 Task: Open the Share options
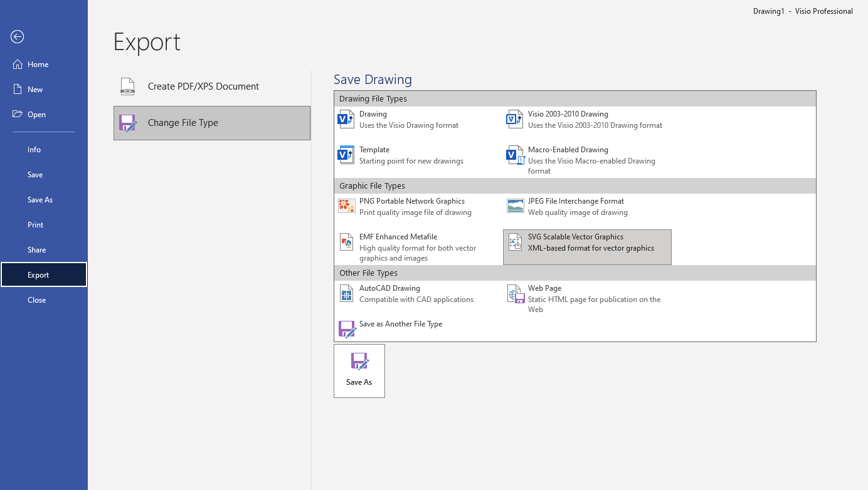[36, 249]
